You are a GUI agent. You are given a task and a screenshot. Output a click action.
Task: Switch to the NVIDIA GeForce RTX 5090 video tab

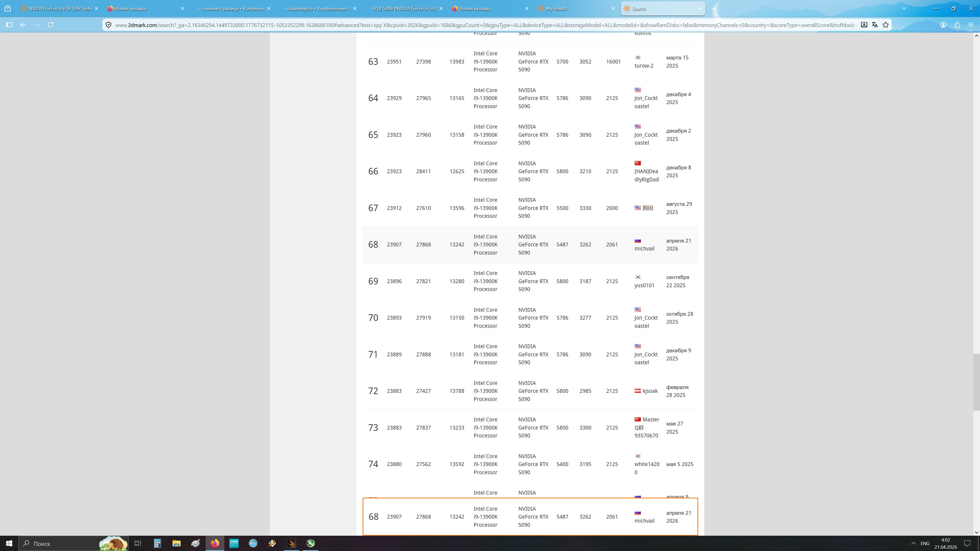[x=60, y=8]
